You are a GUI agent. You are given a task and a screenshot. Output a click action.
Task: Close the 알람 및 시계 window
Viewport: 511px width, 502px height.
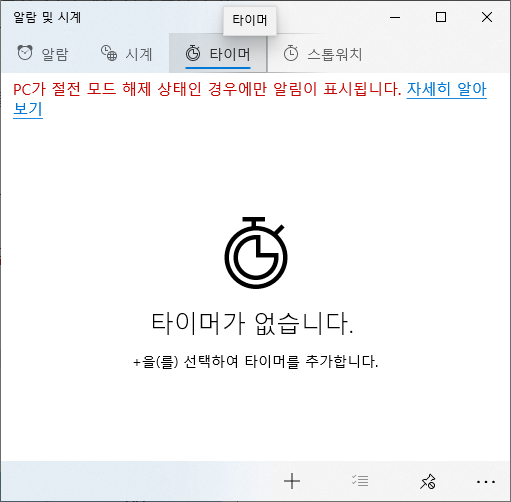coord(487,17)
